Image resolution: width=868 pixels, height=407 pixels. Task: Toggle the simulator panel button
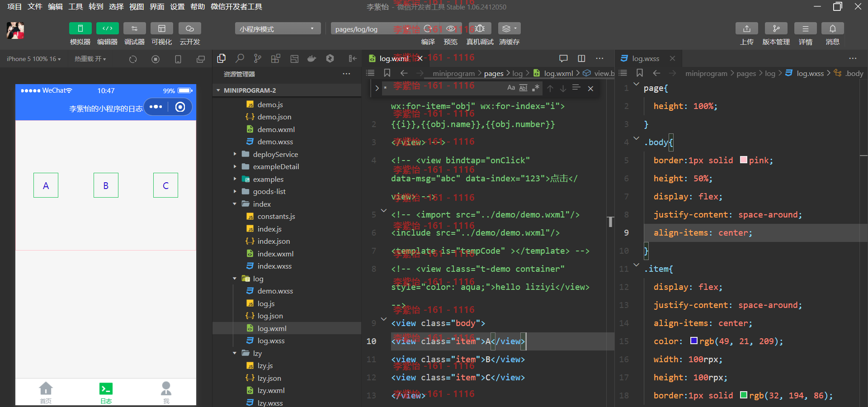80,28
